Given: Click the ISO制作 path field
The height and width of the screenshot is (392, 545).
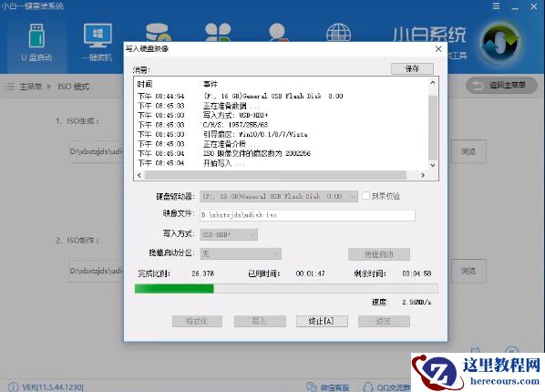Looking at the screenshot, I should pyautogui.click(x=97, y=271).
